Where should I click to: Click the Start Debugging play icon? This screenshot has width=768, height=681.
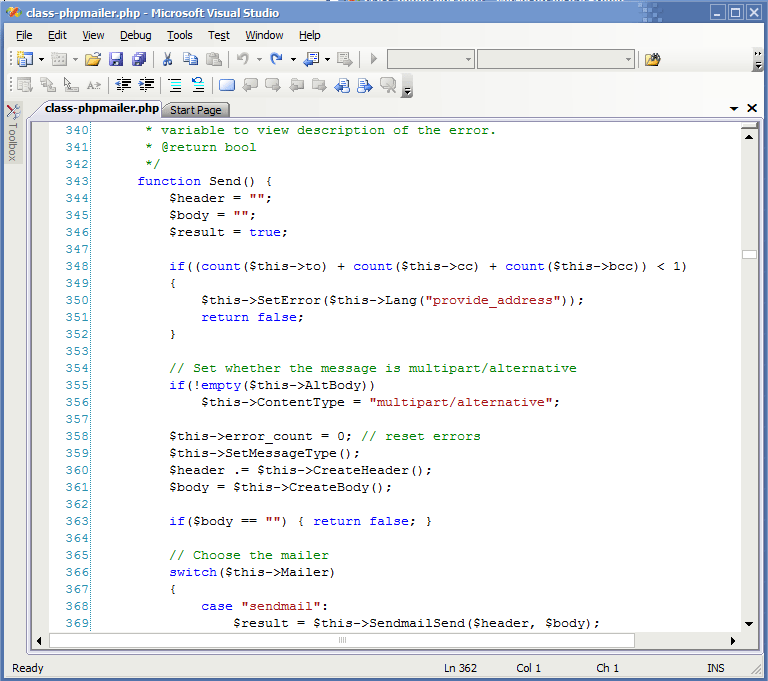coord(374,59)
